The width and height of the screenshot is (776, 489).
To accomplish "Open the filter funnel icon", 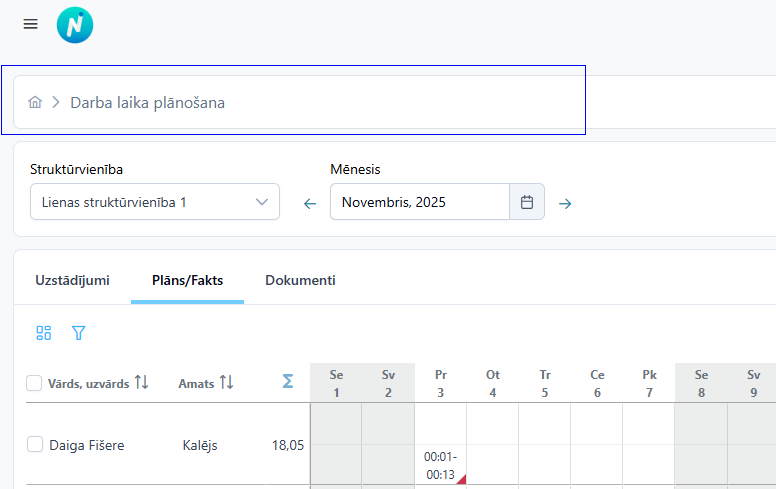I will point(79,333).
